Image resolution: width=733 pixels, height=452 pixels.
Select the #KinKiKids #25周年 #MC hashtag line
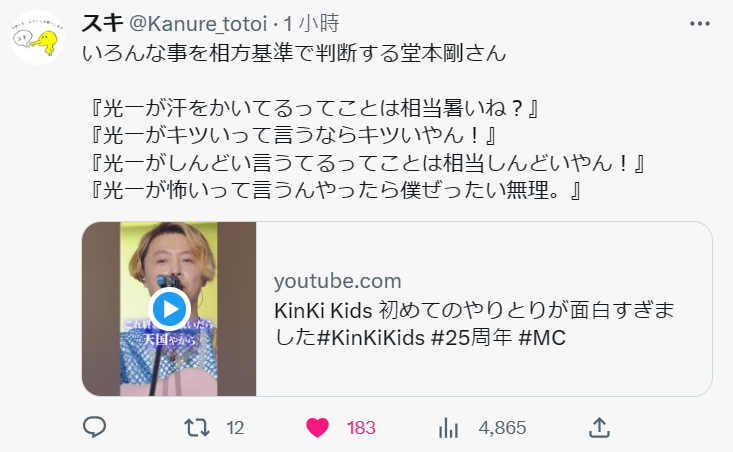click(441, 337)
